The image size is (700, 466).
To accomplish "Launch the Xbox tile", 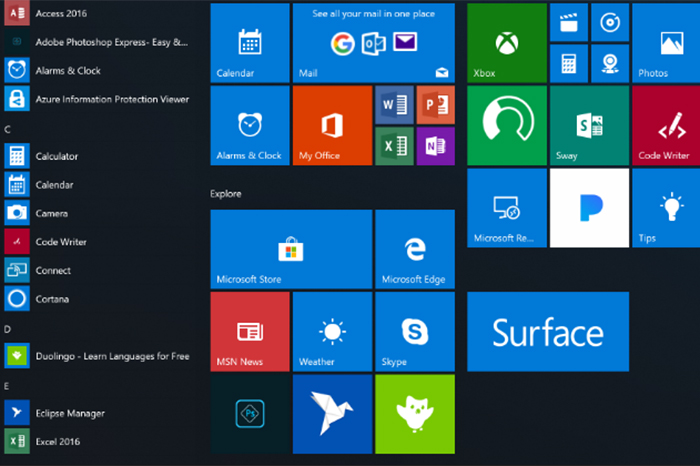I will point(506,43).
